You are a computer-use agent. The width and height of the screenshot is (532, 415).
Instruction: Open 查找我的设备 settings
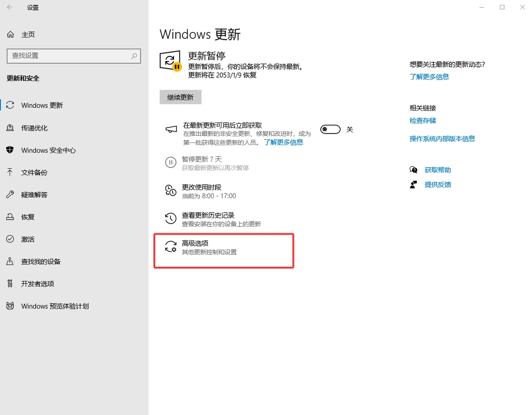(x=41, y=261)
